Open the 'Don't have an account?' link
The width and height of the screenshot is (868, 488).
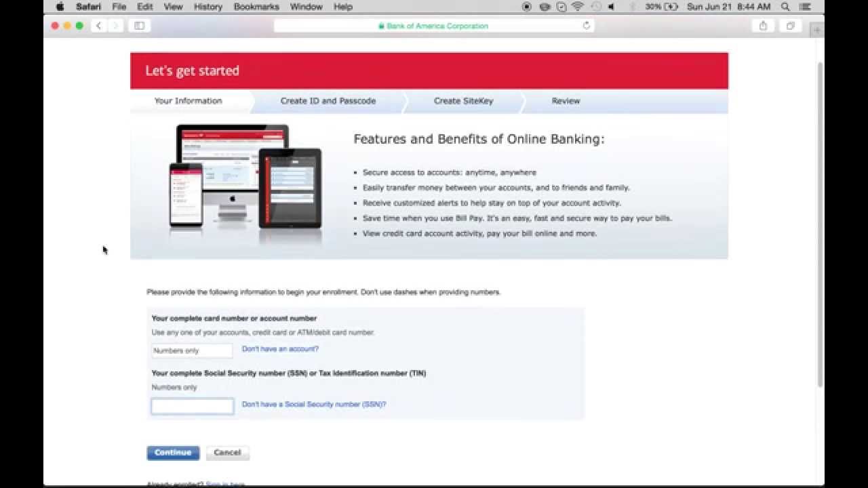coord(280,349)
